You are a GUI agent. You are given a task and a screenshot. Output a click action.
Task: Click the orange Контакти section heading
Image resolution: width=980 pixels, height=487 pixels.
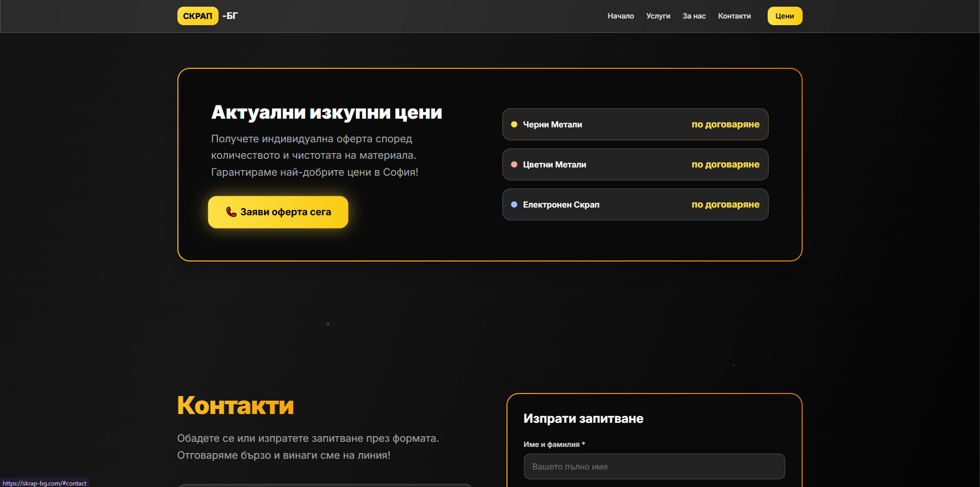tap(235, 405)
